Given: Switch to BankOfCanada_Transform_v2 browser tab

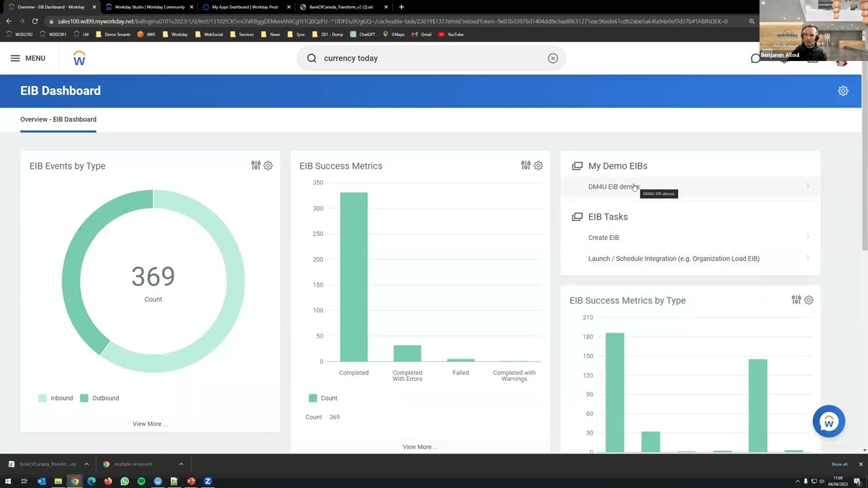Looking at the screenshot, I should (341, 7).
